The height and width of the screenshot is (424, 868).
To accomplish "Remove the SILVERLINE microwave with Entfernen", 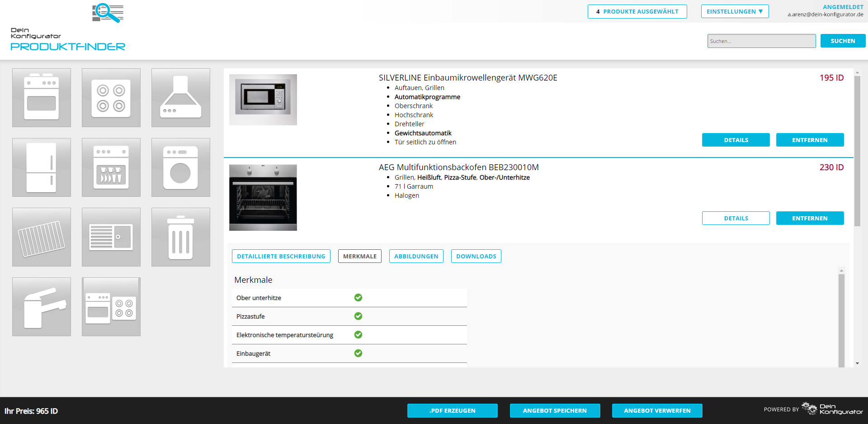I will (810, 140).
